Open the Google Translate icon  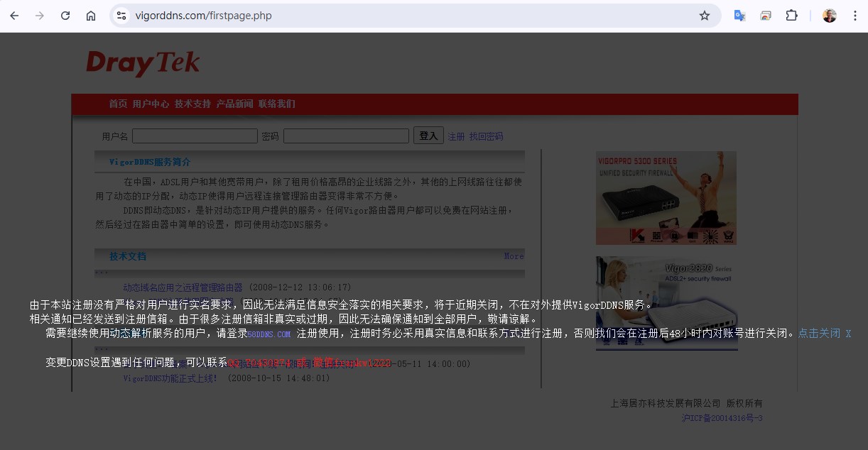(x=739, y=16)
